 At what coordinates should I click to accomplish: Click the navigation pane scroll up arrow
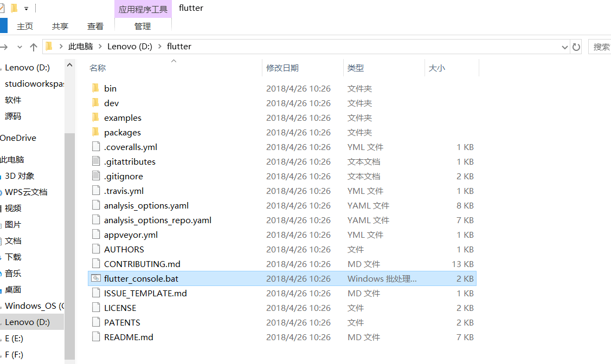(70, 66)
